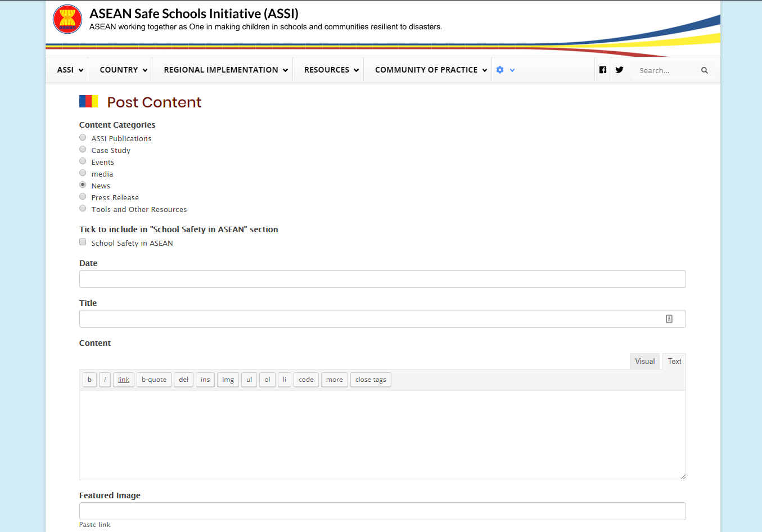Click the 'Paste link' hint text
The width and height of the screenshot is (762, 532).
[94, 525]
